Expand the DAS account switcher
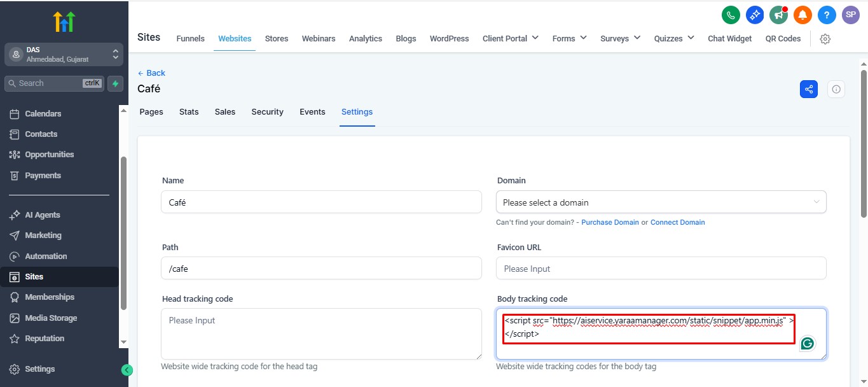 click(64, 55)
